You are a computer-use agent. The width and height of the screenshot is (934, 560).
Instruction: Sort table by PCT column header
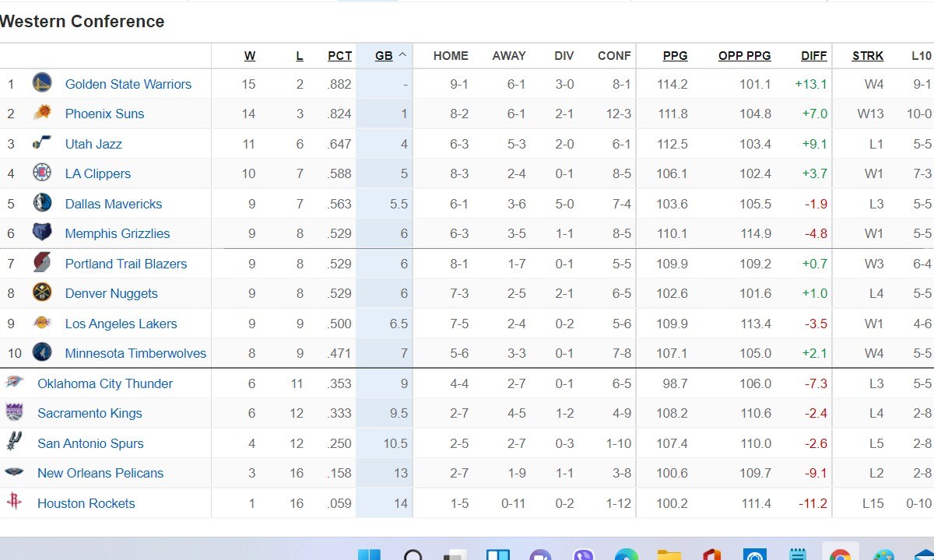coord(339,56)
